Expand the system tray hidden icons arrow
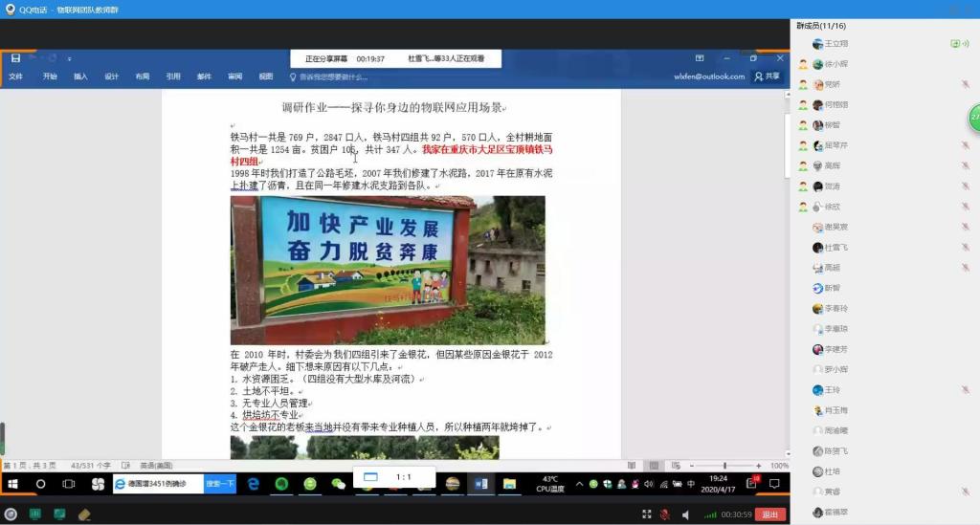The width and height of the screenshot is (980, 525). [x=580, y=484]
